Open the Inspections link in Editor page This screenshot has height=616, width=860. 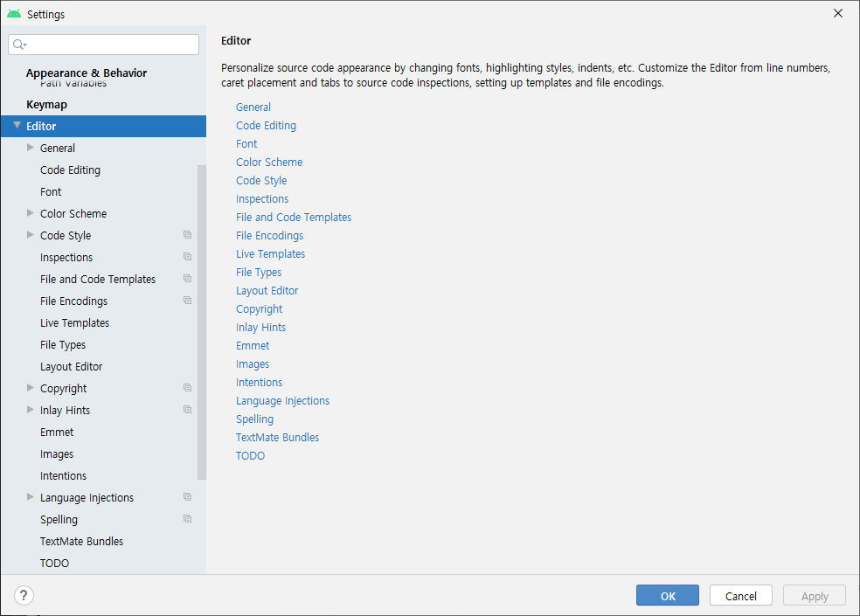pos(262,199)
